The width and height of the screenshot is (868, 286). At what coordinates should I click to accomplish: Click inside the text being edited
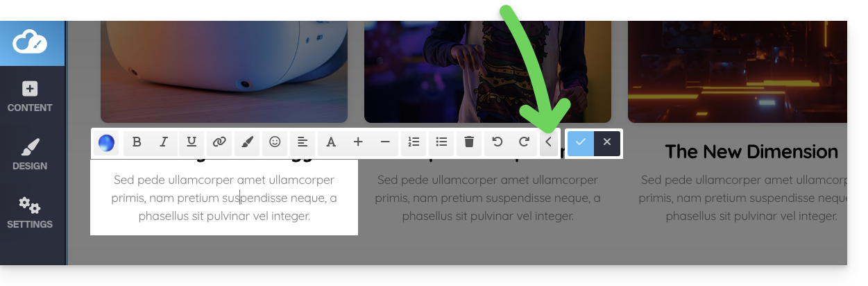tap(224, 198)
